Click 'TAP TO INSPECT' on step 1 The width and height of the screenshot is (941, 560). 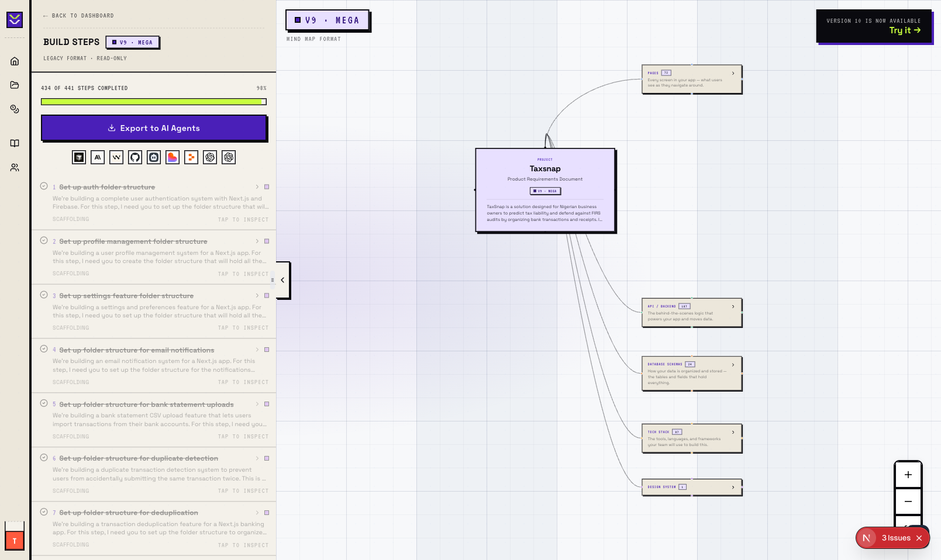243,220
